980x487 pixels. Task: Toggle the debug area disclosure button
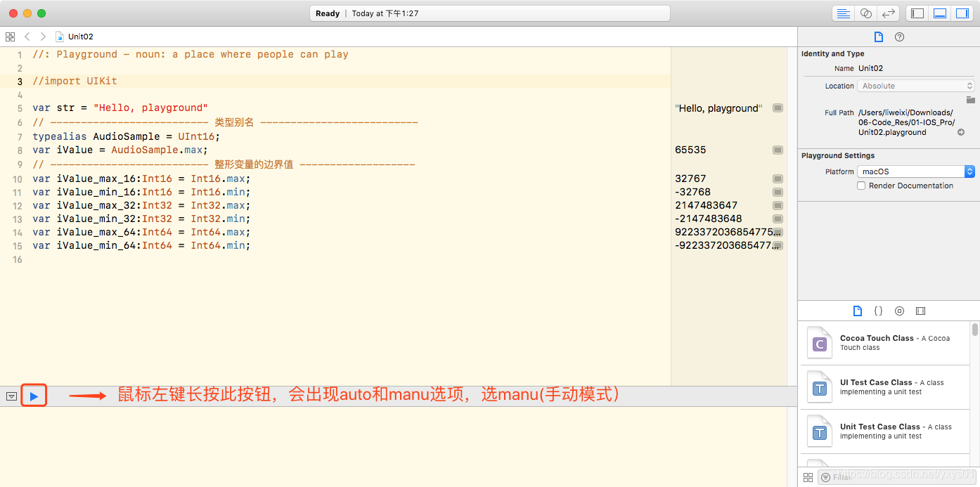11,396
